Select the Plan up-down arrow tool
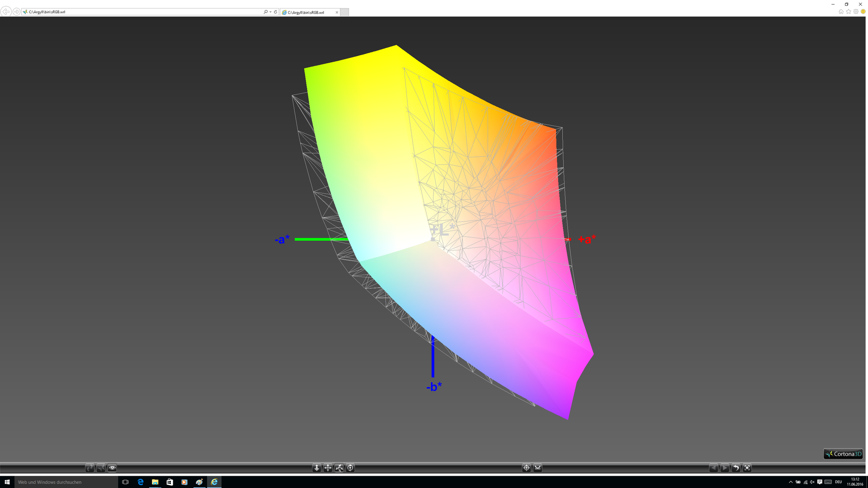The image size is (868, 488). tap(316, 468)
